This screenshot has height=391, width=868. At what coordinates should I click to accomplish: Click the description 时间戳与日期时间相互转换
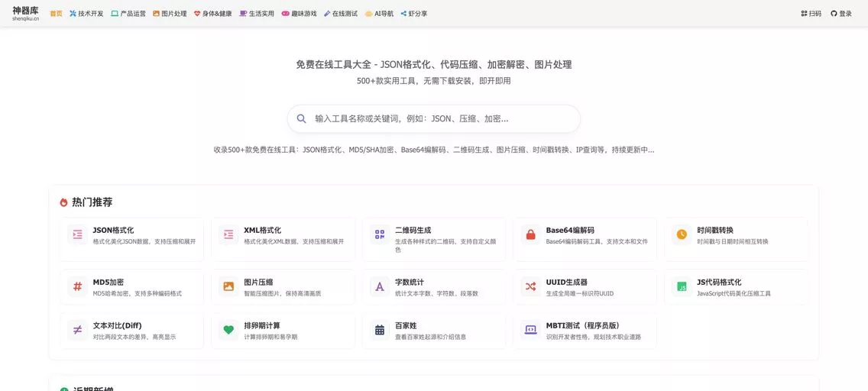pyautogui.click(x=732, y=241)
